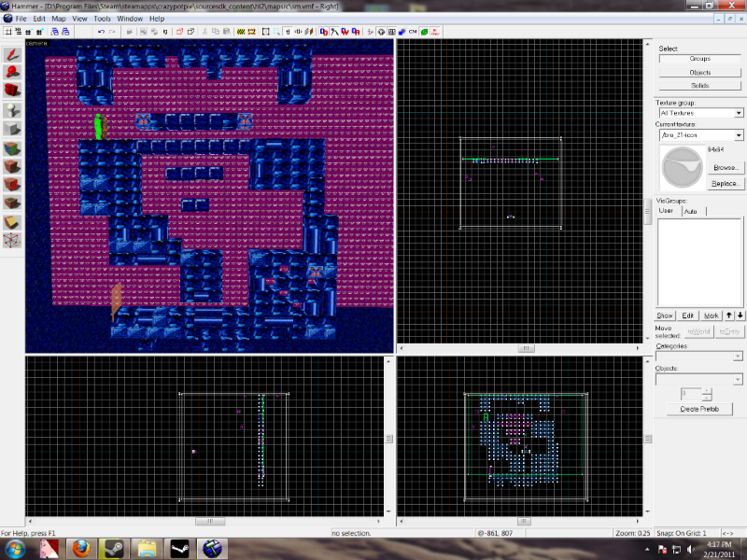Toggle the 2D grid display
This screenshot has height=560, width=747.
click(8, 32)
